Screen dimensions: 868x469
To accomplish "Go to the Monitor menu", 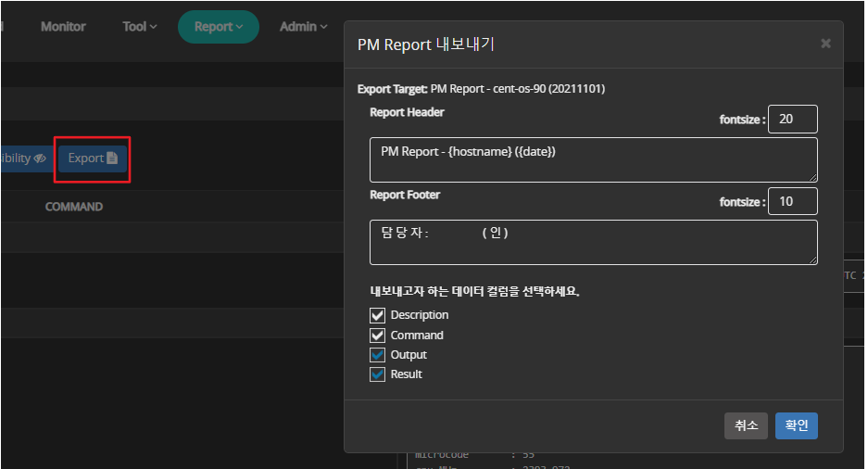I will [x=63, y=27].
